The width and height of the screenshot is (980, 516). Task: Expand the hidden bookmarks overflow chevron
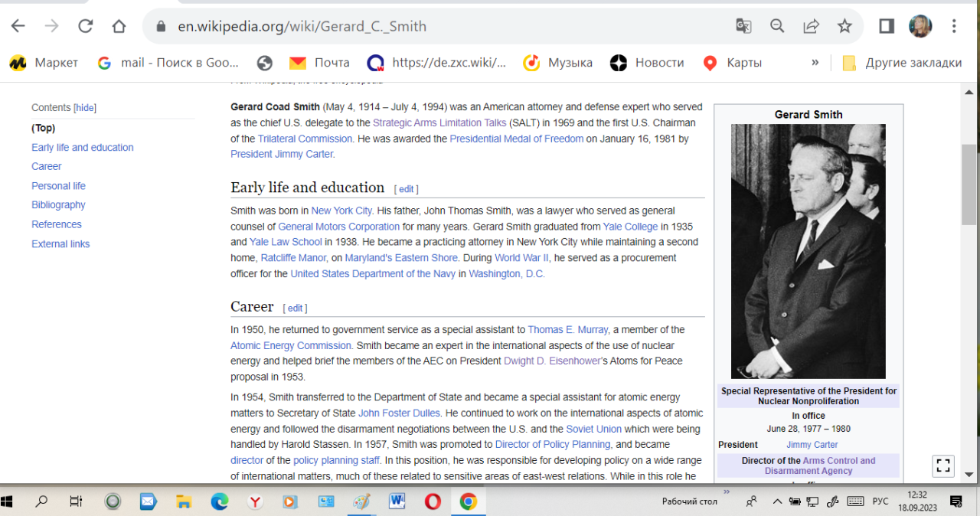coord(815,63)
